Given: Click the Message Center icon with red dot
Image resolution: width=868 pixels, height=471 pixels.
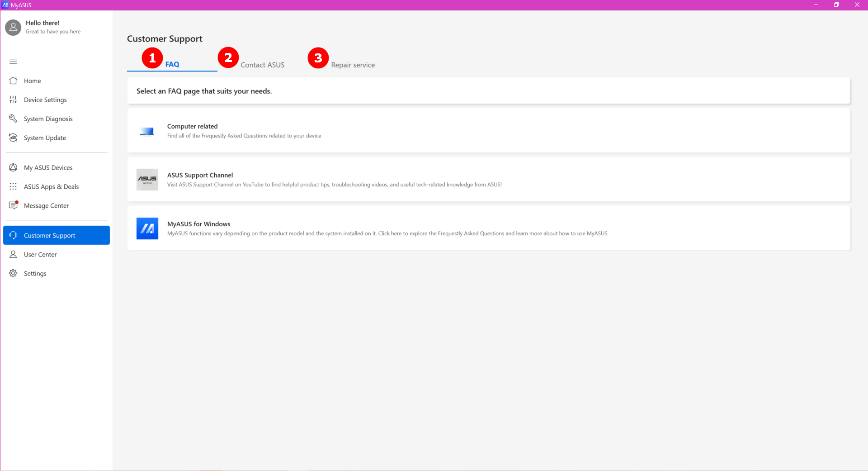Looking at the screenshot, I should [x=14, y=205].
